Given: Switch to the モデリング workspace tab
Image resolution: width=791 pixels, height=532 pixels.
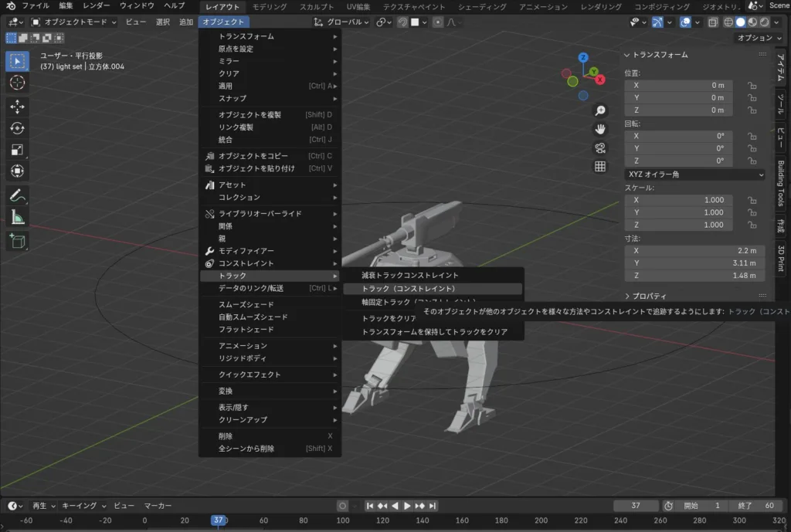Looking at the screenshot, I should (x=269, y=7).
